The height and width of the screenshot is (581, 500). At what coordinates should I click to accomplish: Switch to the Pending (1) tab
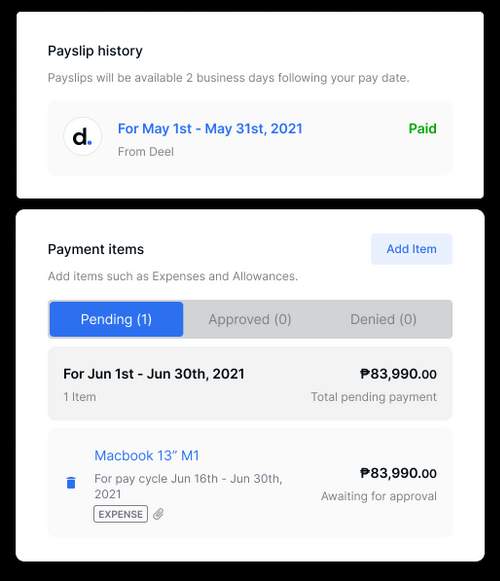click(116, 319)
